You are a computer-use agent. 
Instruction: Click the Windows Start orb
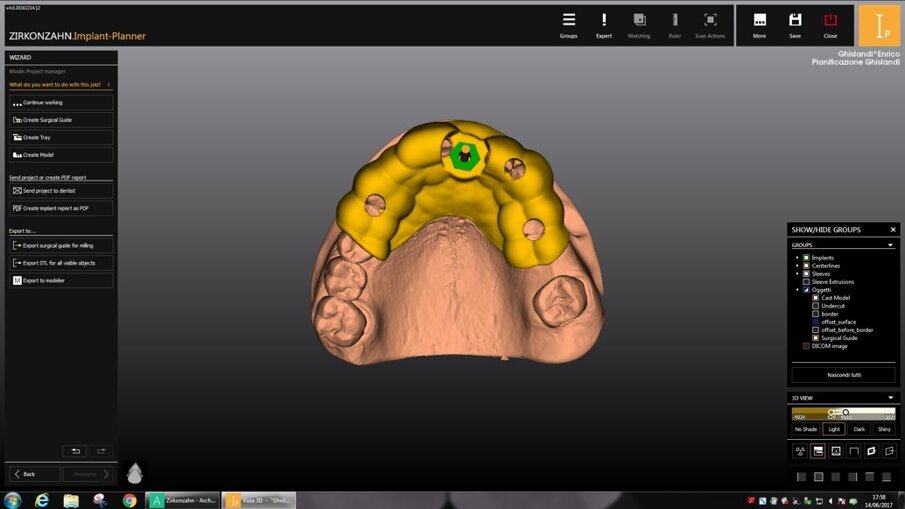pyautogui.click(x=13, y=500)
